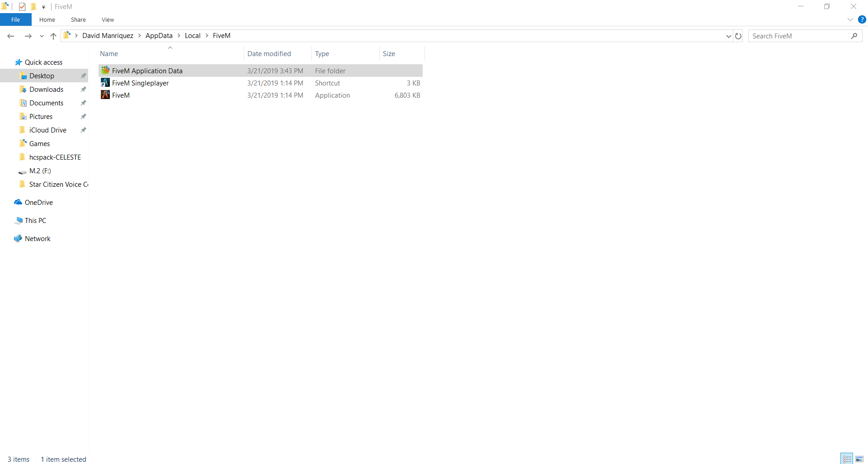This screenshot has height=464, width=868.
Task: Click the Shortcut type cell
Action: (327, 83)
